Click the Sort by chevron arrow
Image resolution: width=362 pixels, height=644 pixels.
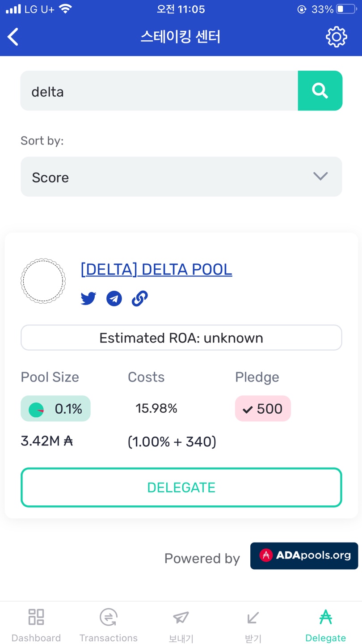(320, 176)
